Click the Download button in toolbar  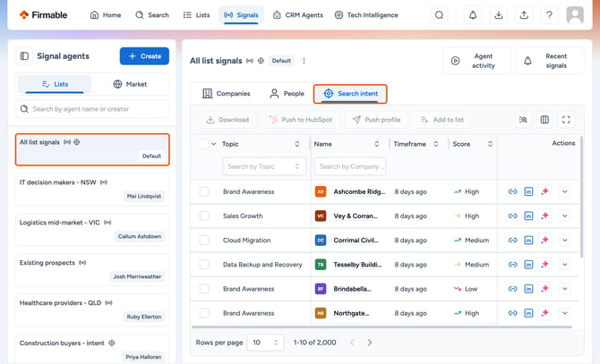point(227,120)
